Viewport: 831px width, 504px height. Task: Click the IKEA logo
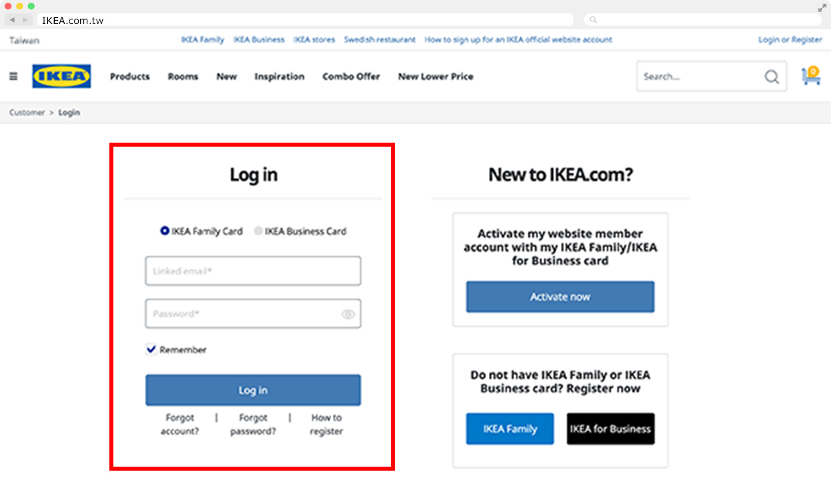tap(61, 77)
